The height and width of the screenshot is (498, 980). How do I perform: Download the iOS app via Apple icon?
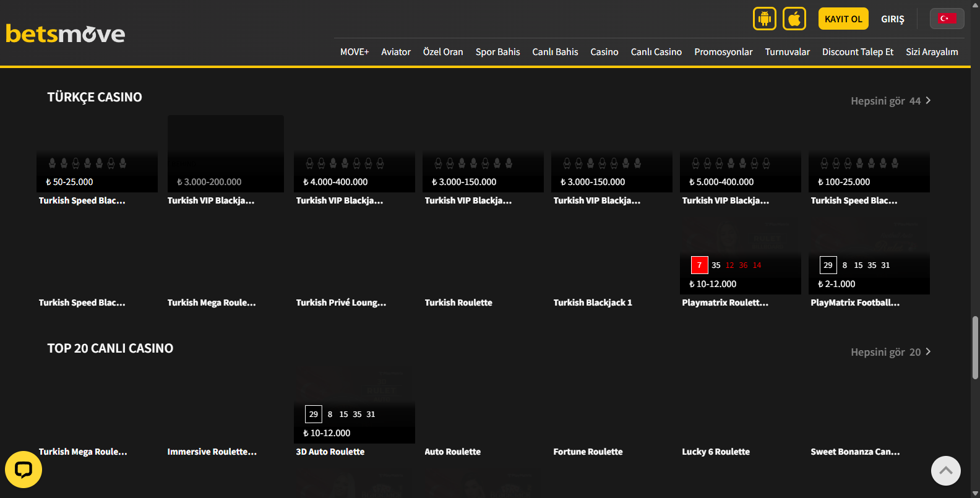[x=794, y=19]
